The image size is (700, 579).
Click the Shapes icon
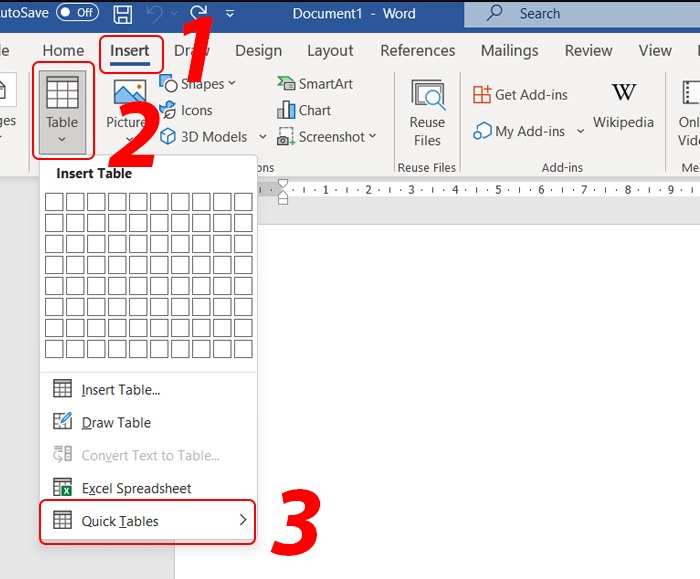tap(168, 83)
